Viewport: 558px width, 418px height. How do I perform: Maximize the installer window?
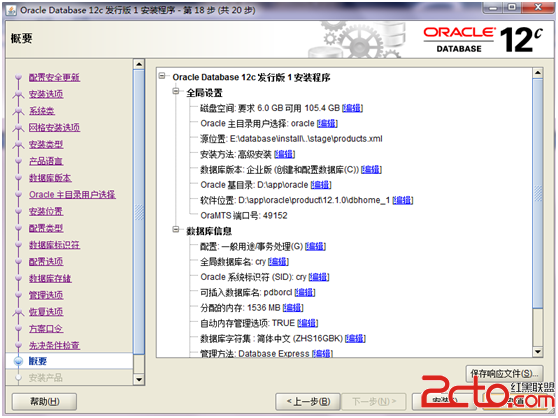coord(513,7)
